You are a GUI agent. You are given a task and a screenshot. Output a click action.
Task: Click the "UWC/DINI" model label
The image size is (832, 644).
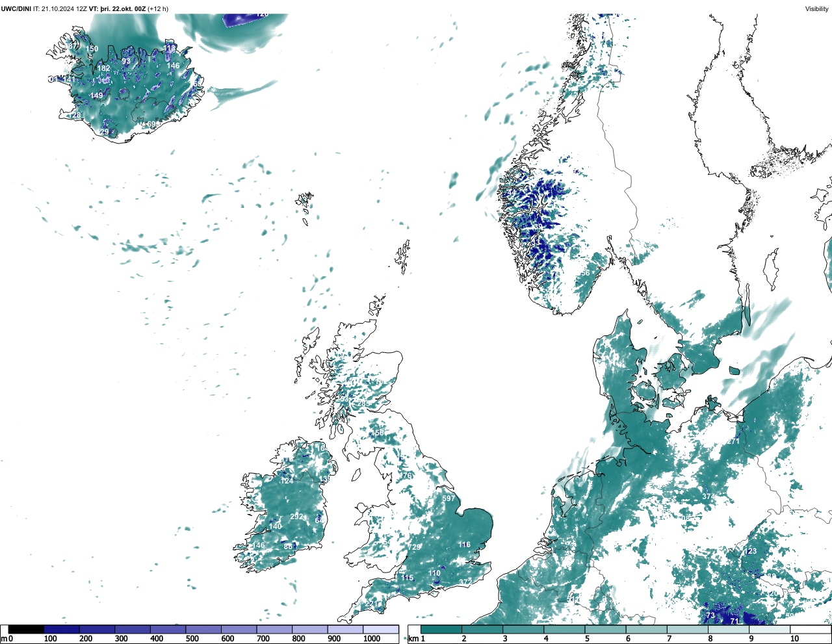pyautogui.click(x=16, y=8)
